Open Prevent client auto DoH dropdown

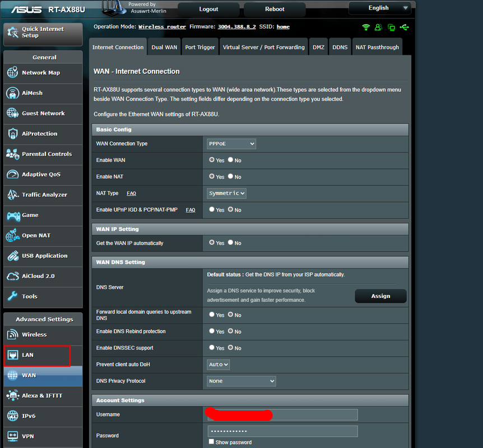[218, 365]
